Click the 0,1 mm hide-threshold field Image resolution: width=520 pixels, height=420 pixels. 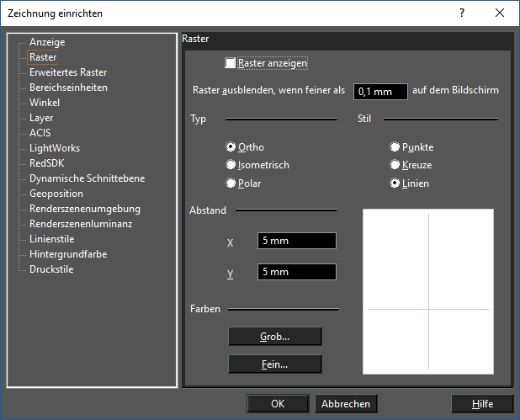[x=380, y=92]
